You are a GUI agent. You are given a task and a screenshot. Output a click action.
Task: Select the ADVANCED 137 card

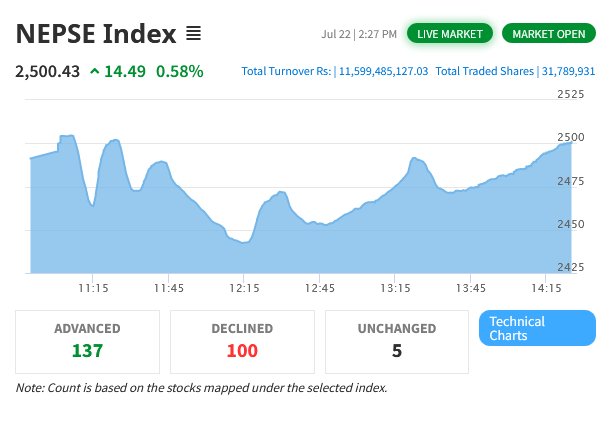coord(87,341)
